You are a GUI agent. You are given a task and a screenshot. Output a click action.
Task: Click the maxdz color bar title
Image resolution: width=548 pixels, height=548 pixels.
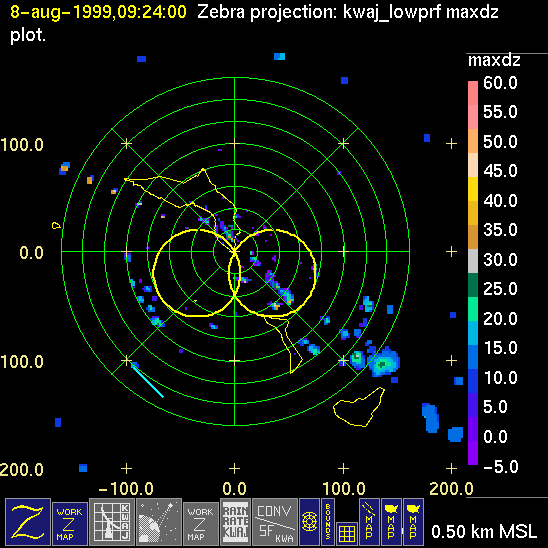[494, 61]
